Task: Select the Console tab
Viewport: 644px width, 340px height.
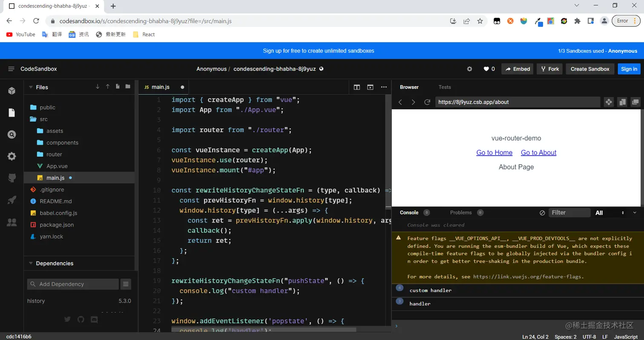Action: (409, 213)
